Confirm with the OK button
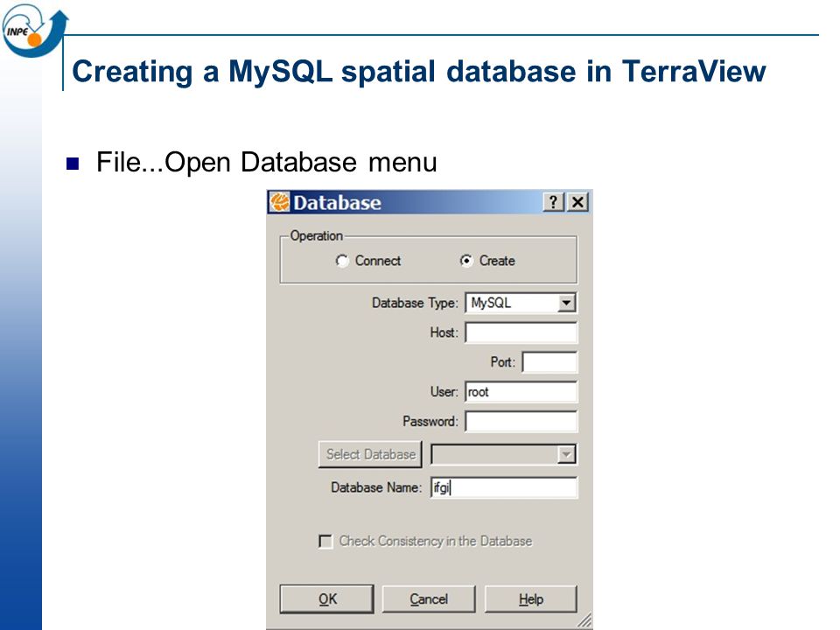Viewport: 840px width, 630px height. [326, 598]
